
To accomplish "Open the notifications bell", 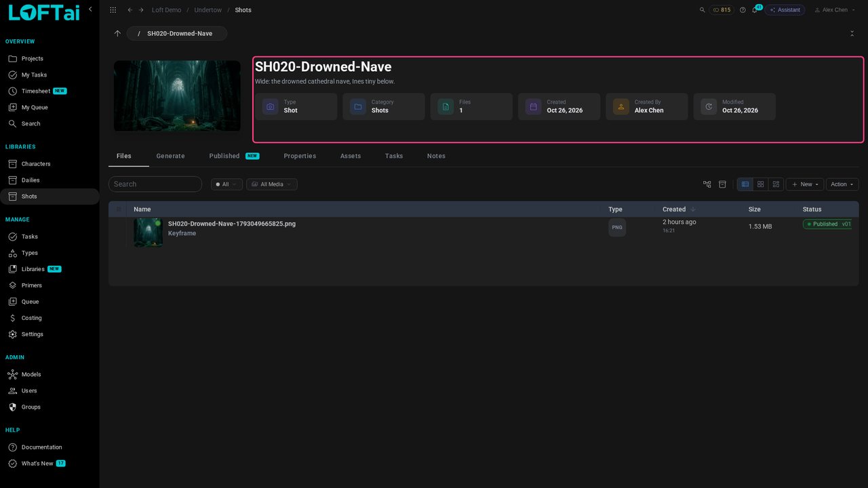I will 754,10.
